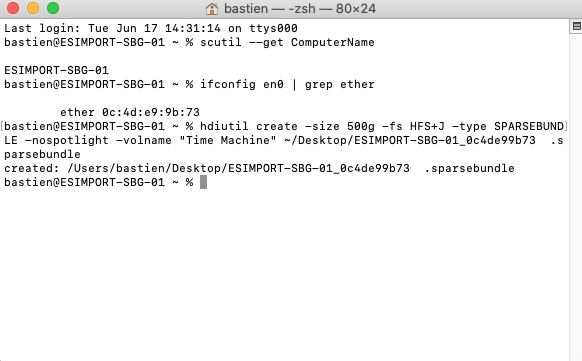Click the "ifconfig en0 | grep ether" command
Viewport: 582px width, 361px height.
[287, 85]
